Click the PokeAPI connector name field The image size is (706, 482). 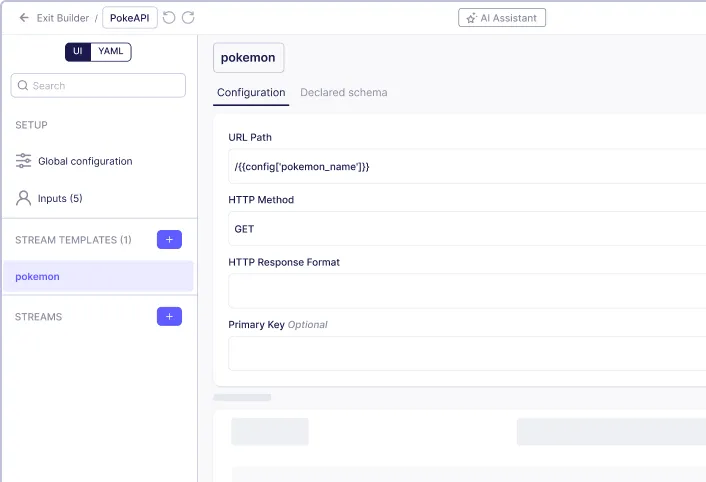coord(130,18)
